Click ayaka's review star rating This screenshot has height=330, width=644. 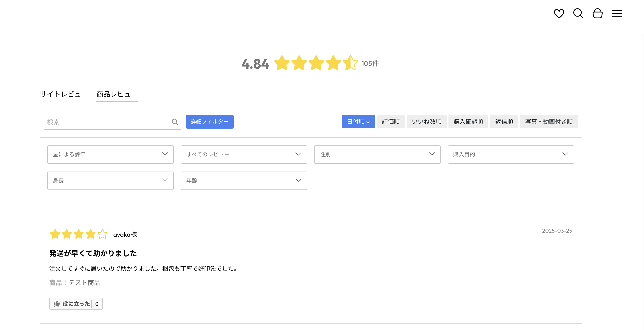(x=78, y=234)
